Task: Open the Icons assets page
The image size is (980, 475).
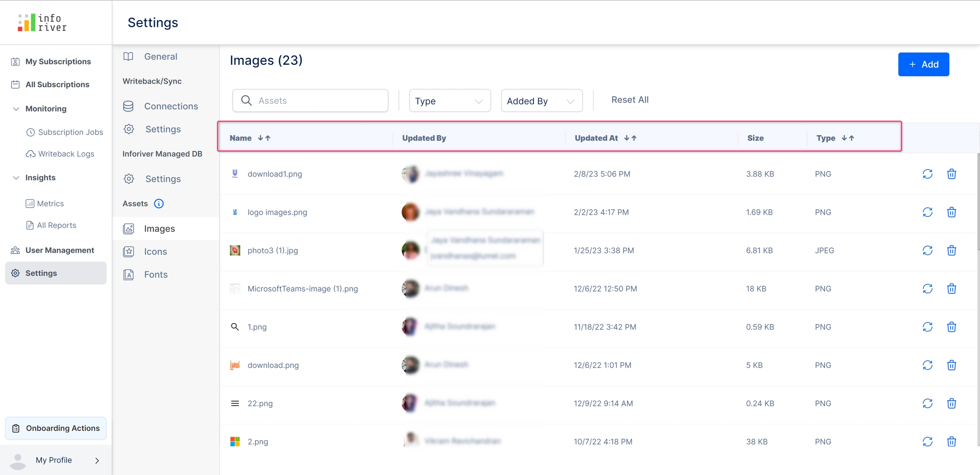Action: pos(155,252)
